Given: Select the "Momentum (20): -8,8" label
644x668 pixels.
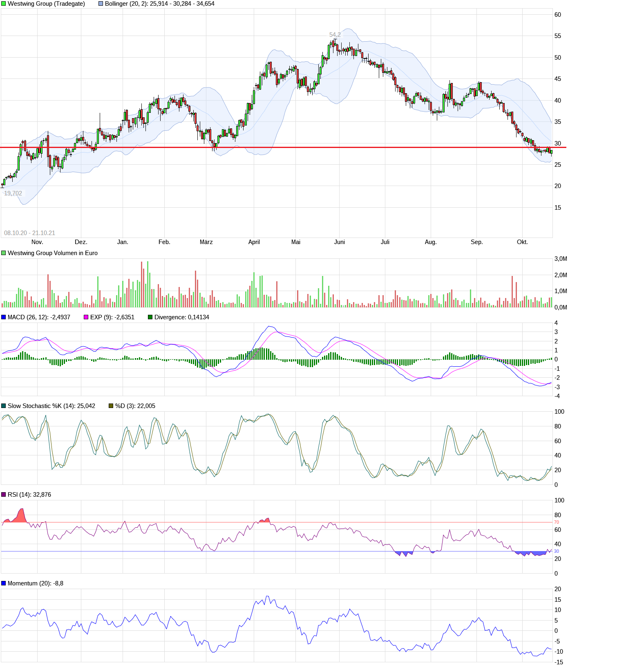Looking at the screenshot, I should click(x=36, y=583).
